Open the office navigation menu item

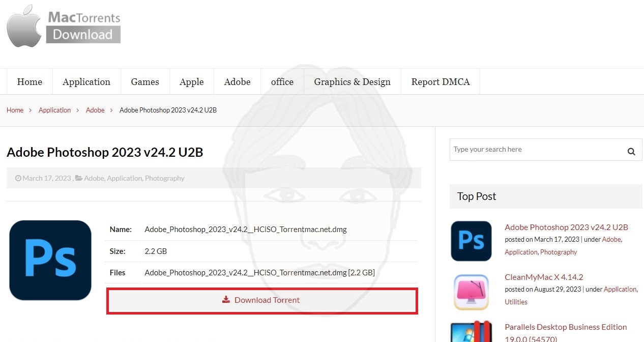click(282, 82)
